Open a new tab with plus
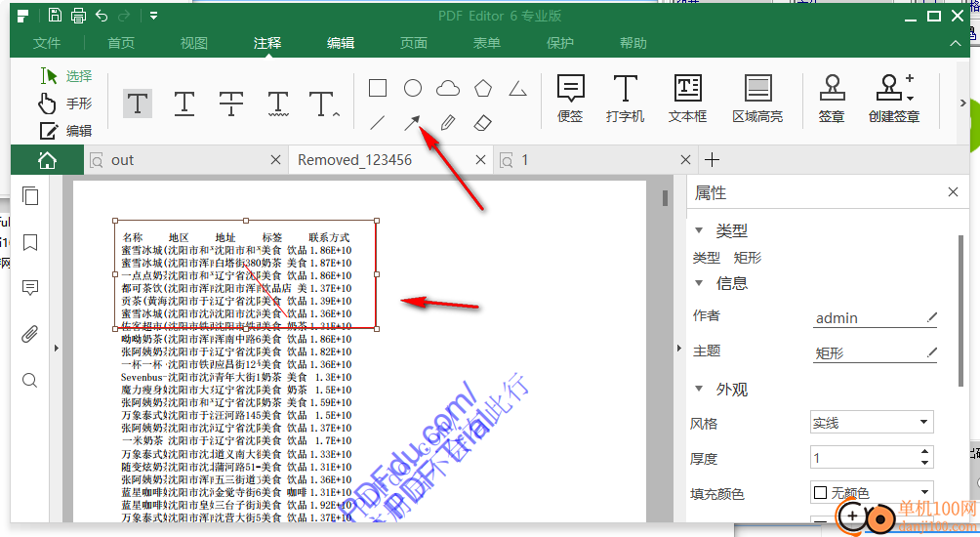The image size is (980, 537). [712, 160]
